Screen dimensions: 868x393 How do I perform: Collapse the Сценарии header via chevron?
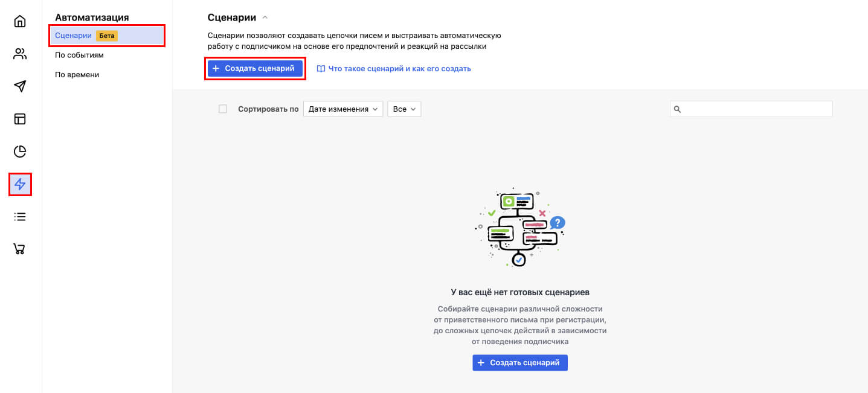click(265, 17)
